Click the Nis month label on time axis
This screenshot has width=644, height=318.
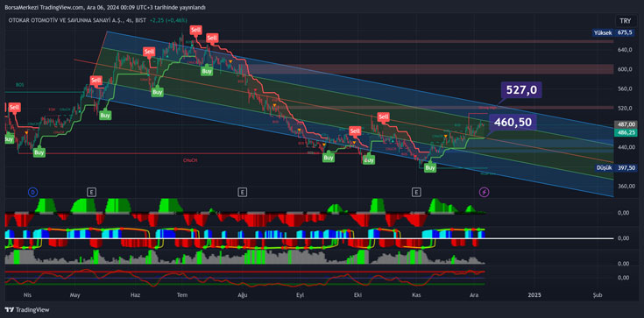pos(27,295)
